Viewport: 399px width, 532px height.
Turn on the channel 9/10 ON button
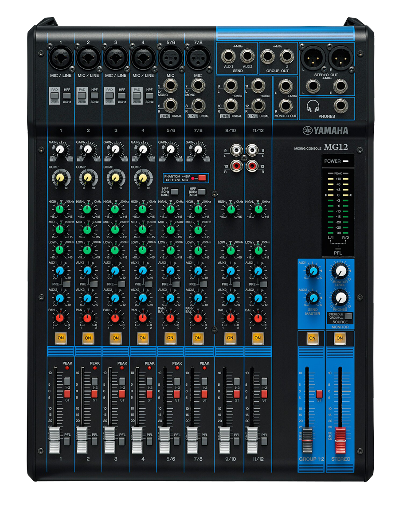(230, 338)
